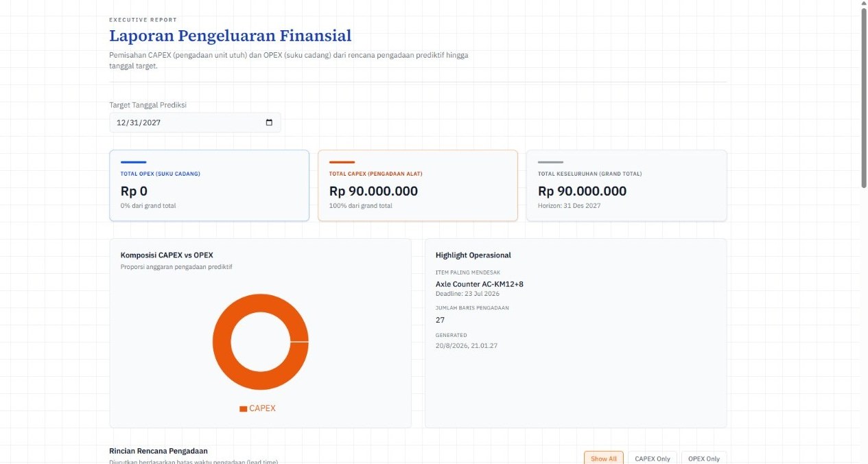Click the Total Keseluruhan grand total card
Image resolution: width=868 pixels, height=464 pixels.
click(x=626, y=185)
